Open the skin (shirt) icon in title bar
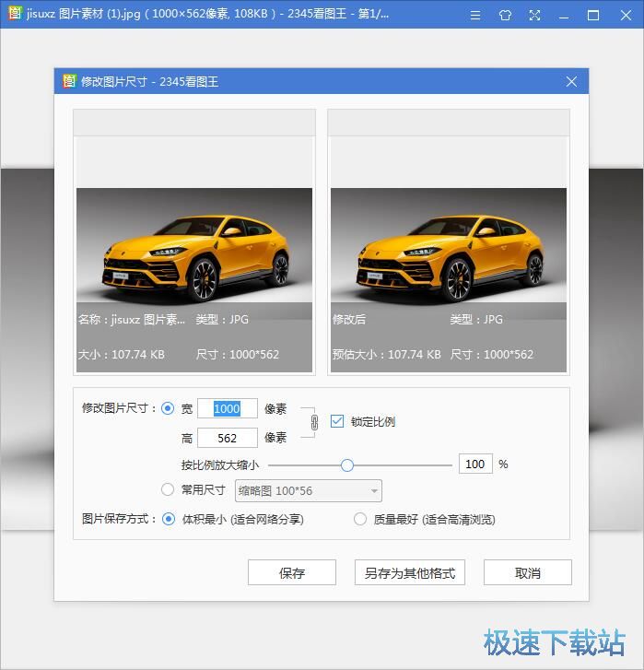644x670 pixels. point(505,16)
